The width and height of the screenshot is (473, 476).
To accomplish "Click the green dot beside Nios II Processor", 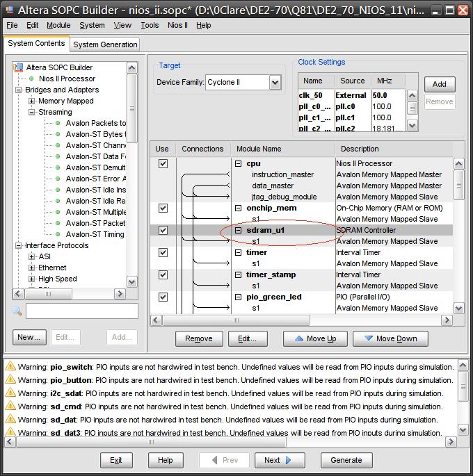I will pyautogui.click(x=31, y=79).
